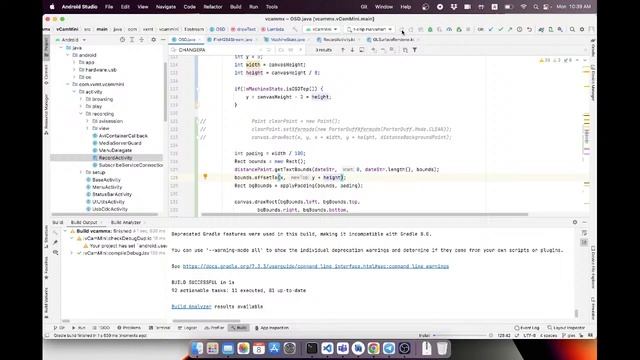Viewport: 640px width, 360px height.
Task: Open Visual Studio Code from the Dock
Action: [327, 348]
